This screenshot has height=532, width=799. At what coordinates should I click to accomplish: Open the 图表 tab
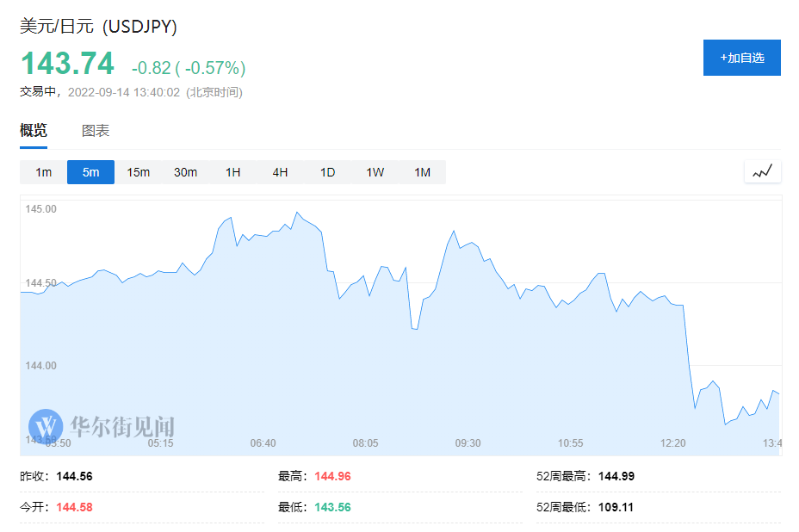(96, 131)
